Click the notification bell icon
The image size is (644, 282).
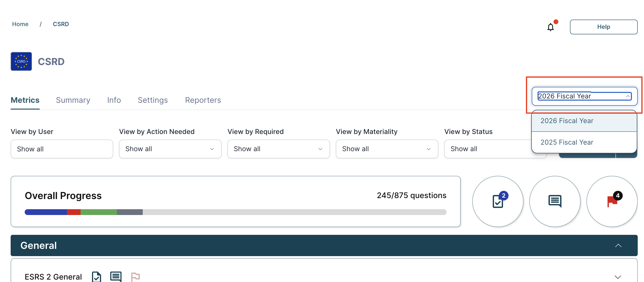point(550,27)
